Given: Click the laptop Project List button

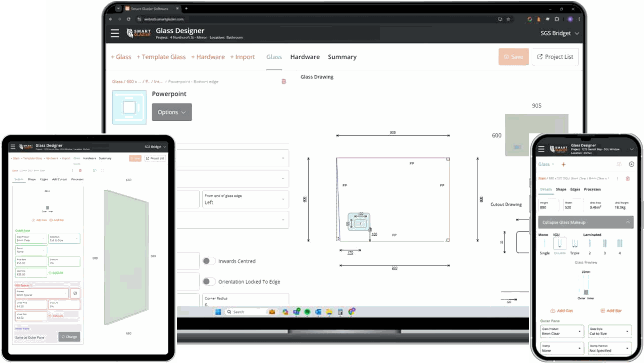Looking at the screenshot, I should point(555,57).
